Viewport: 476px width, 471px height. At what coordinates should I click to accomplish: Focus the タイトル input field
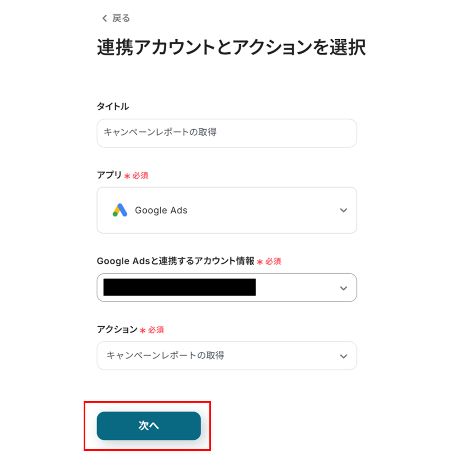(226, 133)
